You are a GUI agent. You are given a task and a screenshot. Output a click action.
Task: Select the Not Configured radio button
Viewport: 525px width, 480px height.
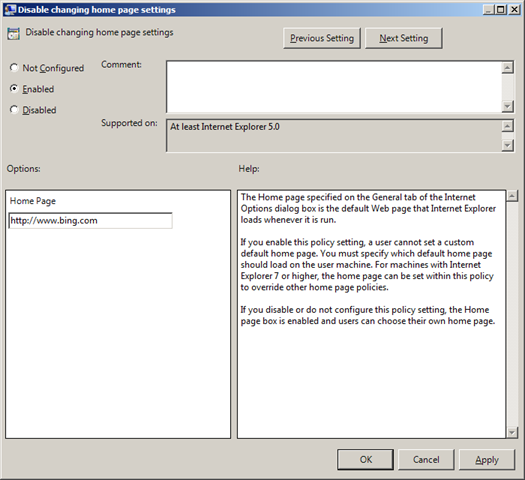14,68
